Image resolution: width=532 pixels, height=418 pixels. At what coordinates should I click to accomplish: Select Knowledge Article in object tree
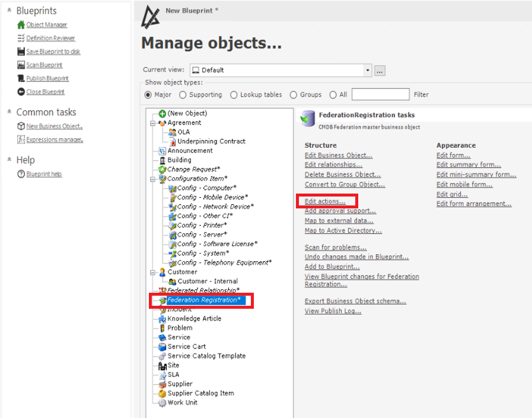click(x=194, y=318)
